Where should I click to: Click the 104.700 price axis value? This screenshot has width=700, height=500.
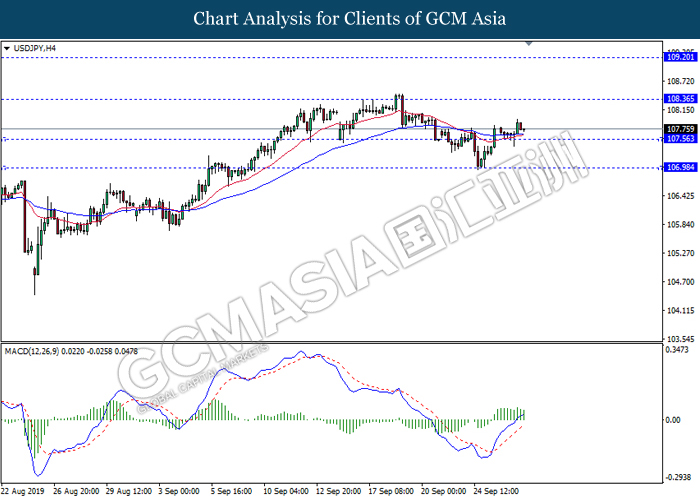(681, 282)
